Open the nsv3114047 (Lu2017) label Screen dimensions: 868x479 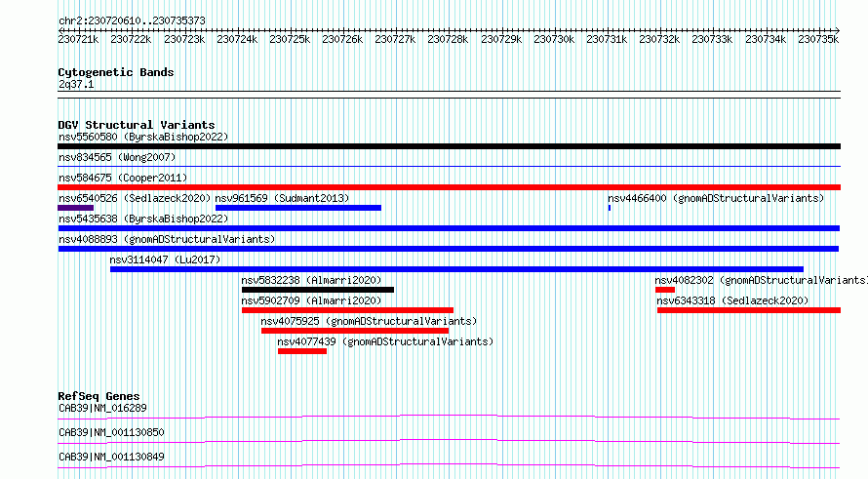(165, 259)
